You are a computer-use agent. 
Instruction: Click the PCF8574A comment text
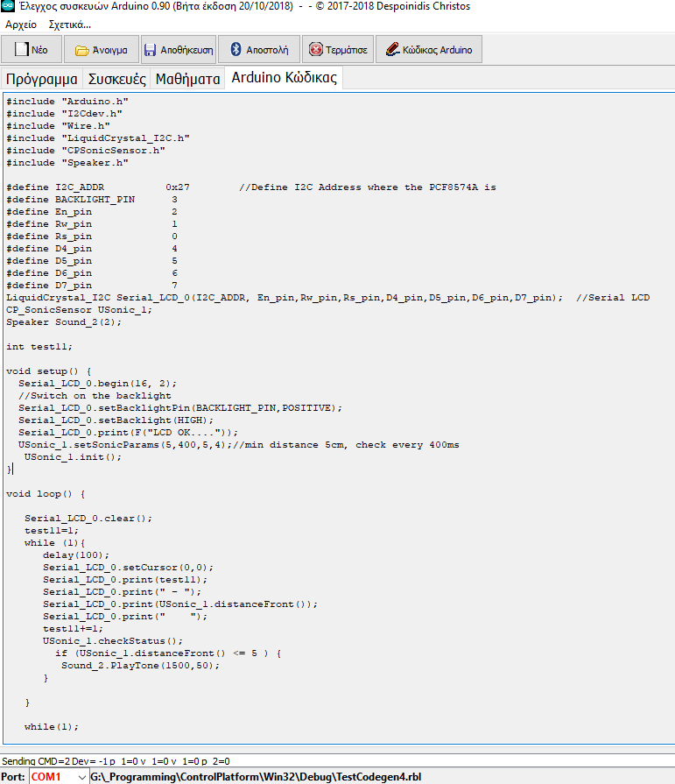[368, 187]
